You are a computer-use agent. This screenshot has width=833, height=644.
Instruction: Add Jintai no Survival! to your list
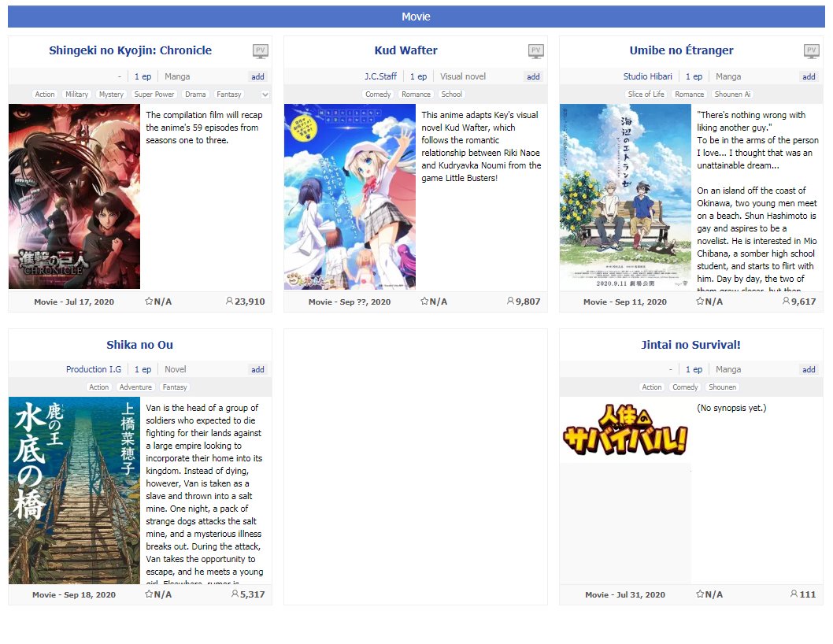(x=809, y=369)
